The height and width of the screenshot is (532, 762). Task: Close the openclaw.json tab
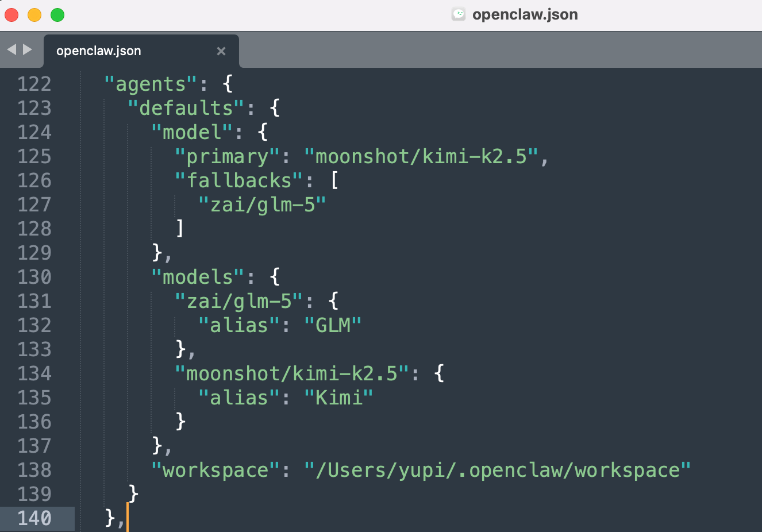click(221, 51)
